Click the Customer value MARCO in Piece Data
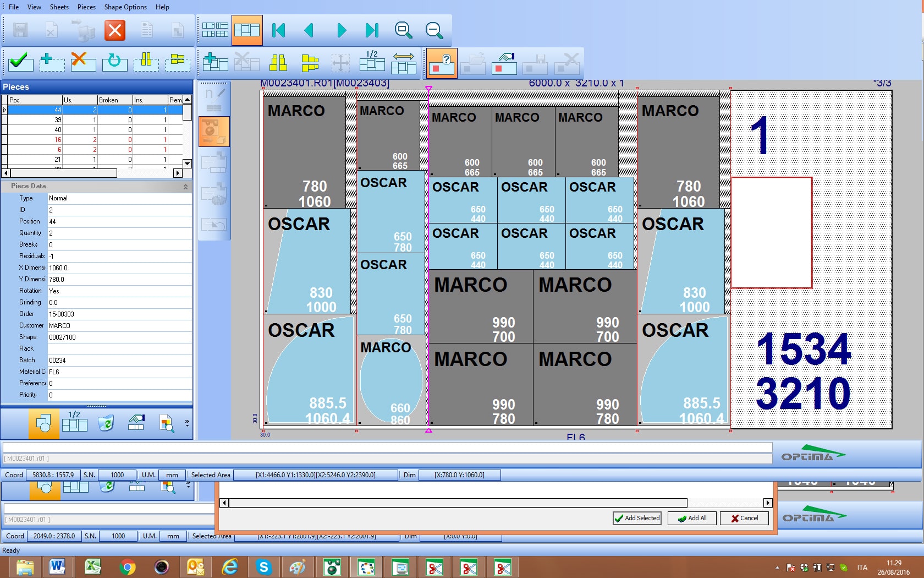Image resolution: width=924 pixels, height=578 pixels. coord(119,325)
